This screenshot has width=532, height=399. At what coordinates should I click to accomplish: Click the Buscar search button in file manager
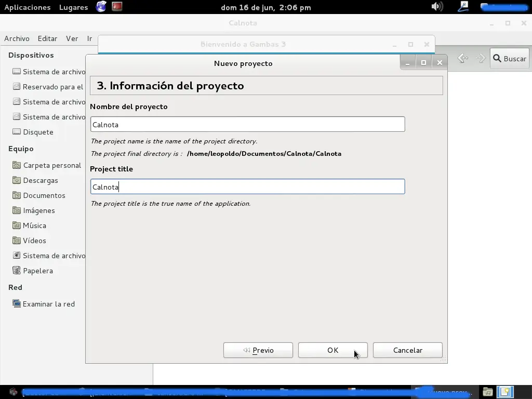(x=510, y=59)
